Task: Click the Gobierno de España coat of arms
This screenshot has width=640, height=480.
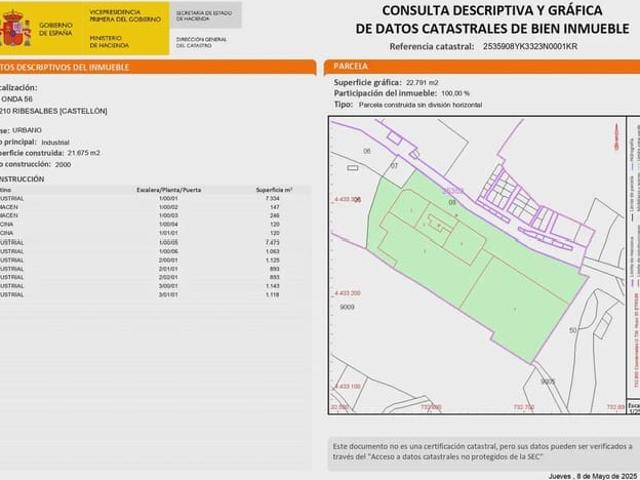Action: tap(15, 29)
